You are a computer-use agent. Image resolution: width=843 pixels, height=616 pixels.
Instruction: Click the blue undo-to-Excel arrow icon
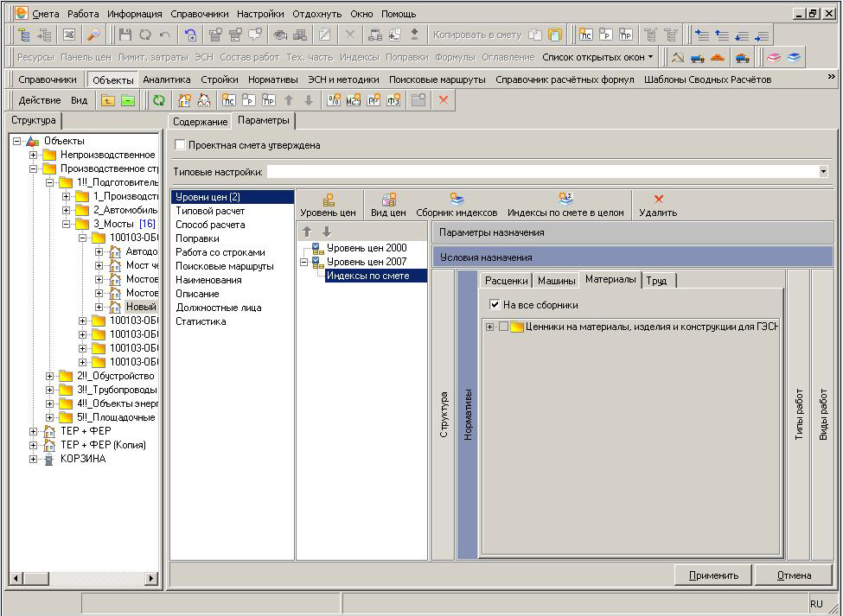pyautogui.click(x=190, y=35)
